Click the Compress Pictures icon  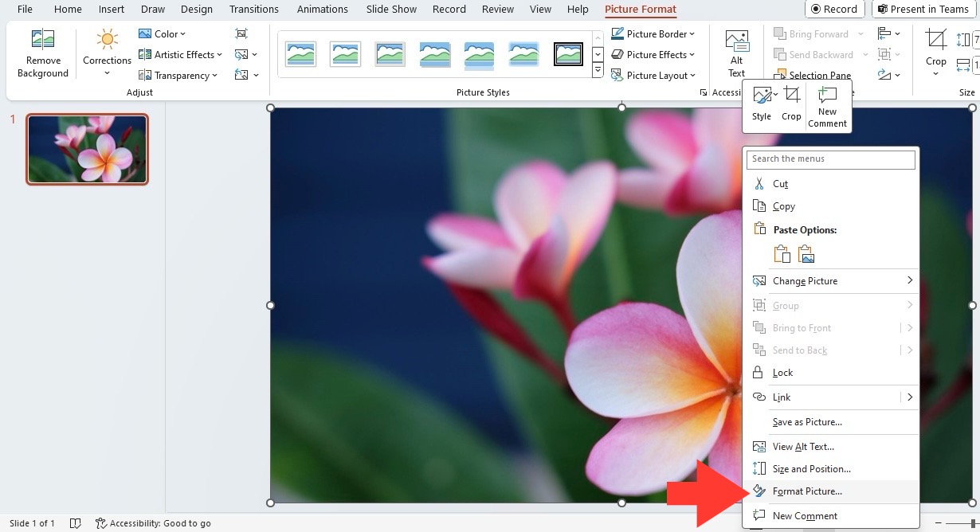(x=241, y=34)
